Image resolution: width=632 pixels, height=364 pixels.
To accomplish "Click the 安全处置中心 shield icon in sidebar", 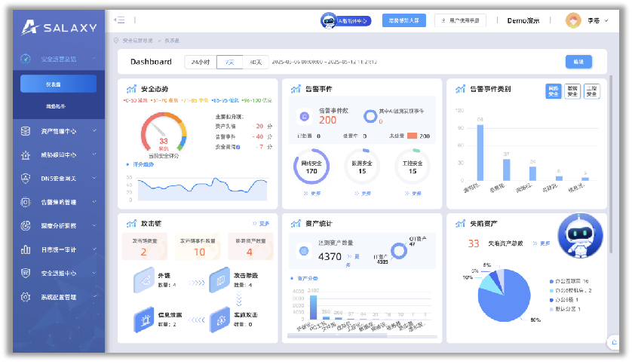I will pos(26,273).
